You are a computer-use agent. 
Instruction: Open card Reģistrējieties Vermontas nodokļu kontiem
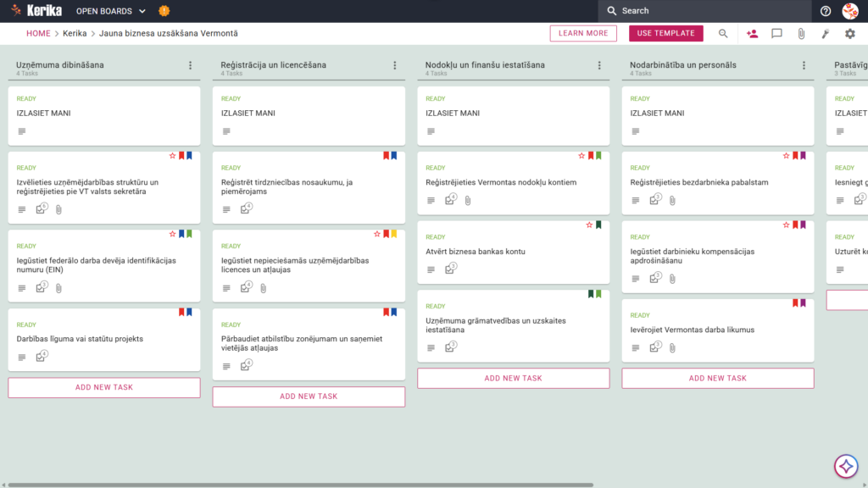513,183
